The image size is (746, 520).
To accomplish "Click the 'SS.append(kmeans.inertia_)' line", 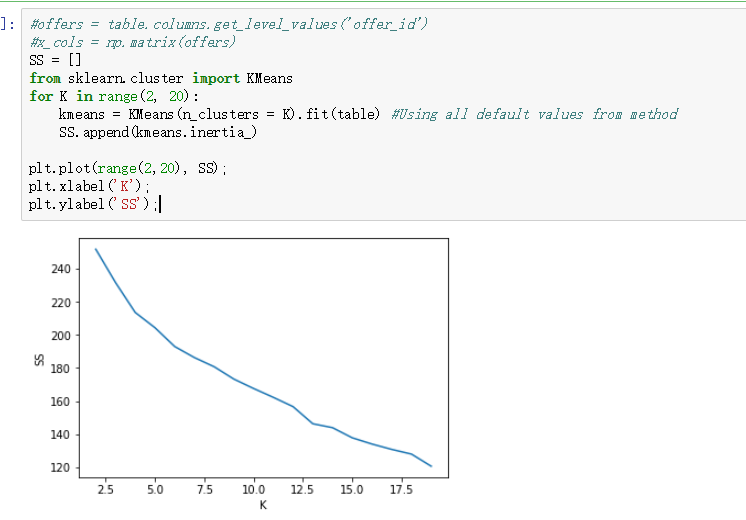I will pyautogui.click(x=158, y=132).
